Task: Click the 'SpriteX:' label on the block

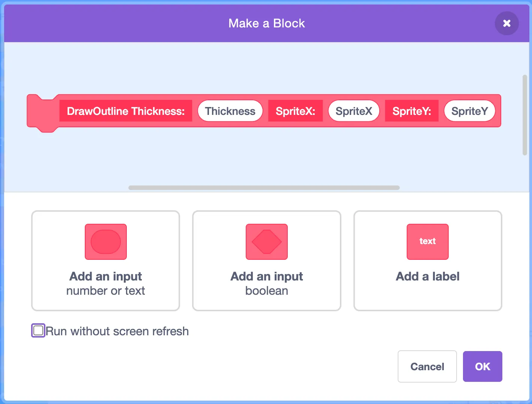Action: [x=295, y=111]
